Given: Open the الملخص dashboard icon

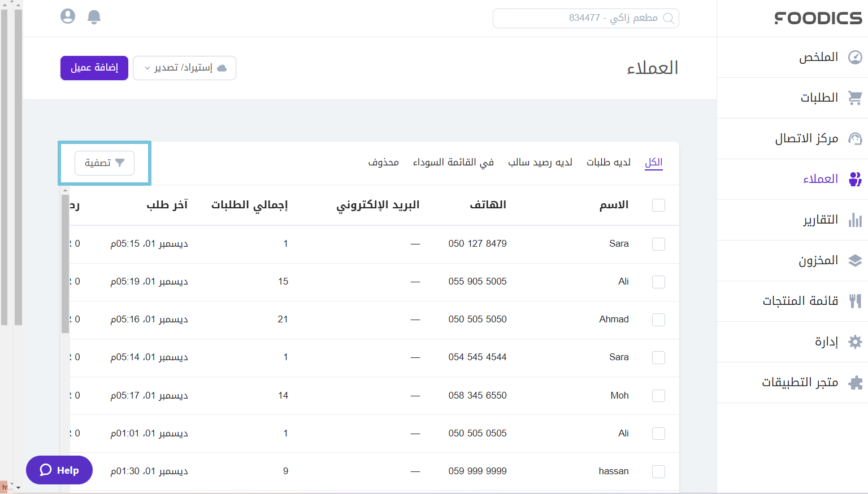Looking at the screenshot, I should point(855,57).
